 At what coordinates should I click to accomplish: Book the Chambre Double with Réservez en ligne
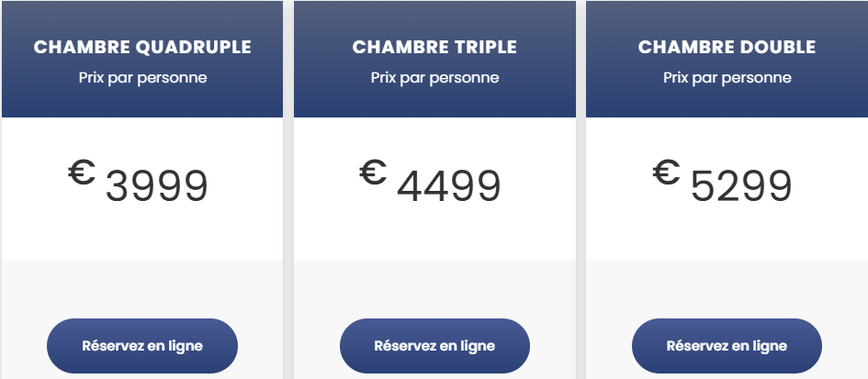pyautogui.click(x=727, y=346)
